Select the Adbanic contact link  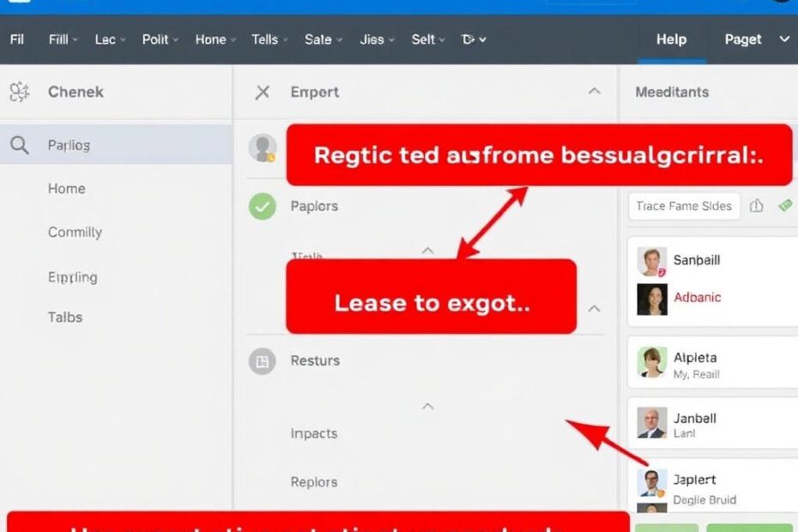click(698, 297)
